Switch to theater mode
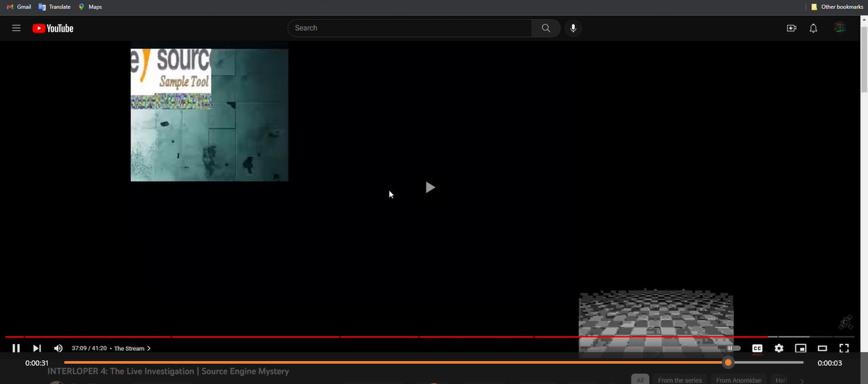 point(823,348)
